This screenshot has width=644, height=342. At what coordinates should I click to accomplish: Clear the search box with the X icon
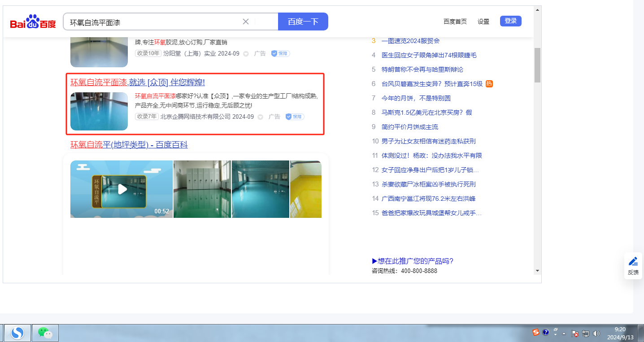[x=246, y=22]
